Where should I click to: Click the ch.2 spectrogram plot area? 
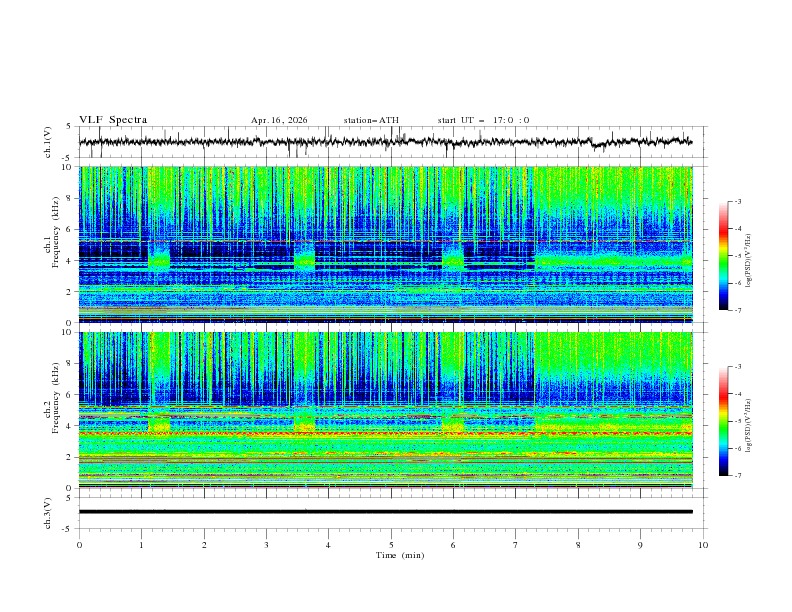385,410
